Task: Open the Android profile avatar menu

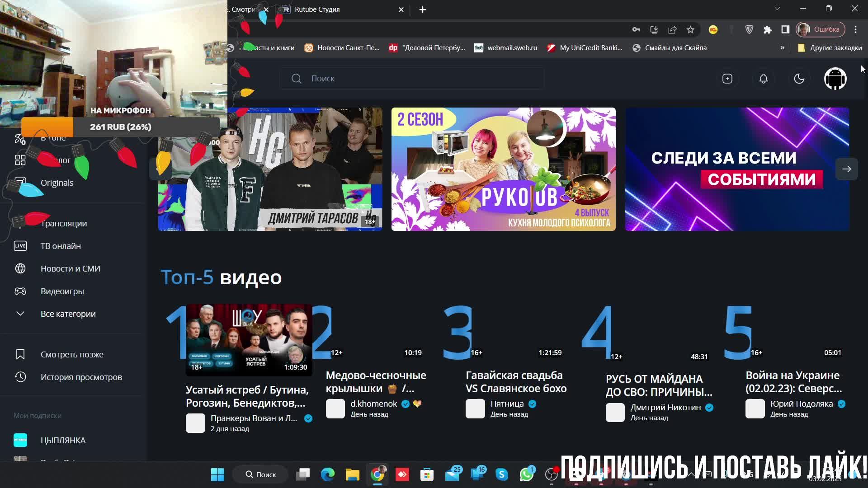Action: [x=835, y=79]
